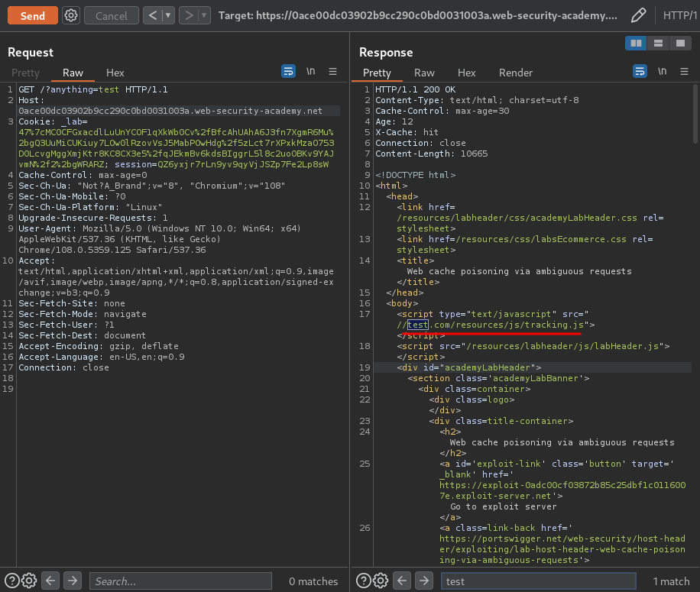Open the Response Hex tab
Screen dimensions: 700x592
click(466, 73)
